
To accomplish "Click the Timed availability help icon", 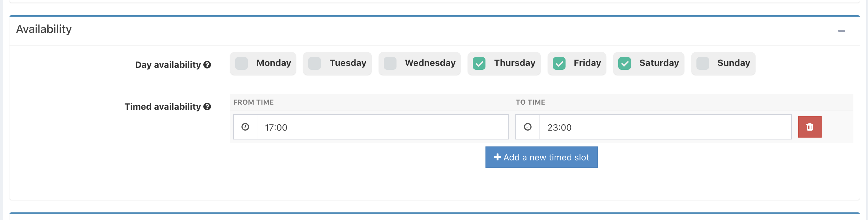I will click(x=207, y=107).
